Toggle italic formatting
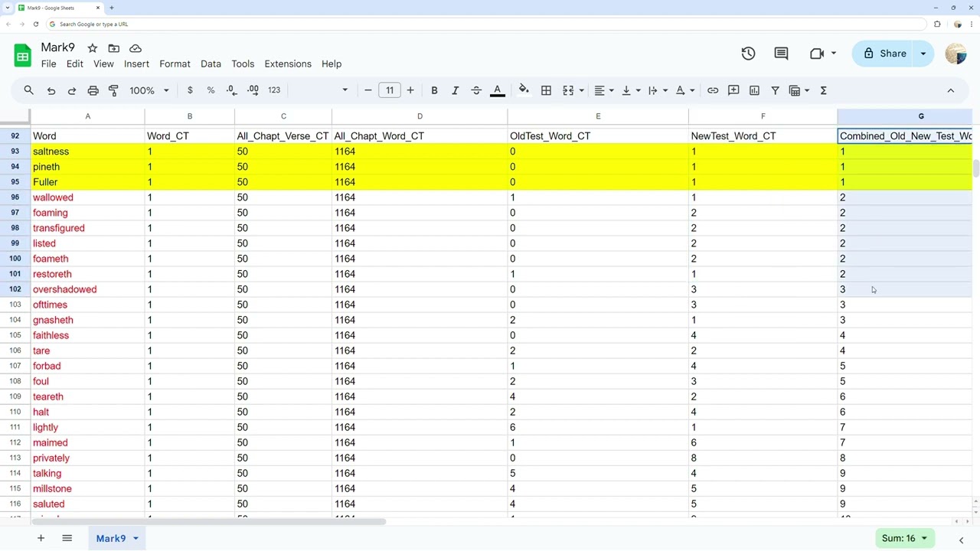Screen dimensions: 980x551 [x=455, y=90]
